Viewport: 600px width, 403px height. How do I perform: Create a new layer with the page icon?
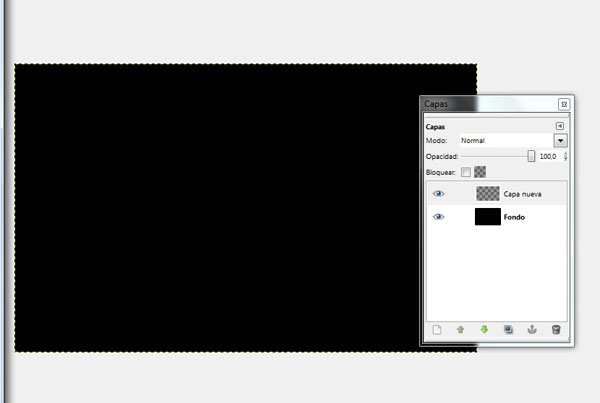(437, 330)
